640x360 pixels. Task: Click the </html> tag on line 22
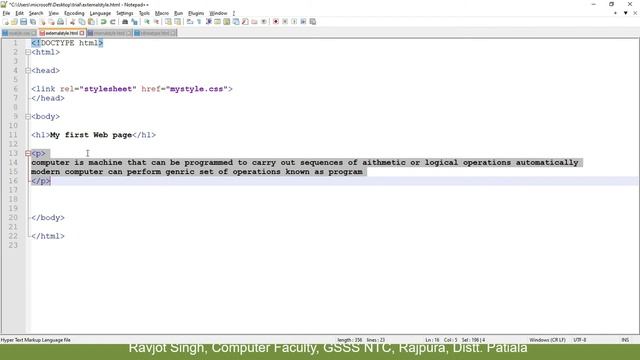tap(48, 236)
